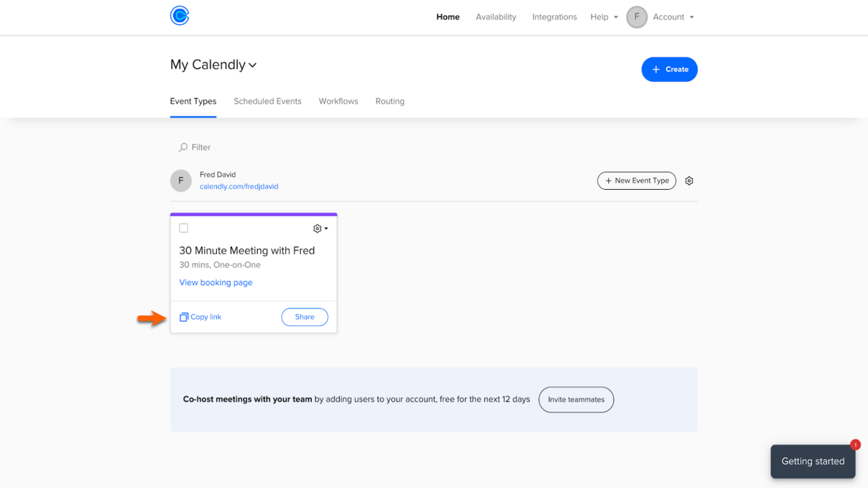
Task: Click Fred David's profile avatar
Action: coord(181,180)
